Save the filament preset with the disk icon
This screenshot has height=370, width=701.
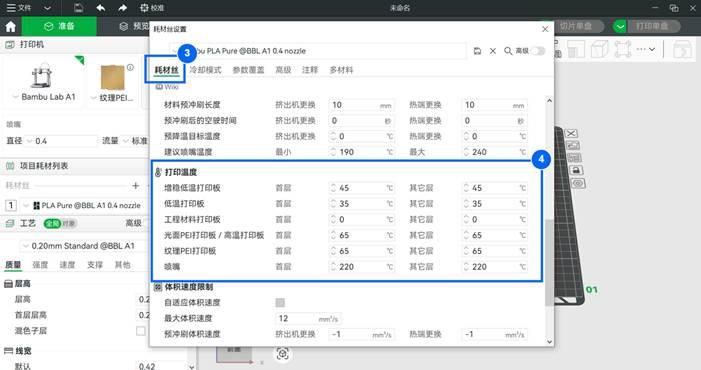coord(477,51)
